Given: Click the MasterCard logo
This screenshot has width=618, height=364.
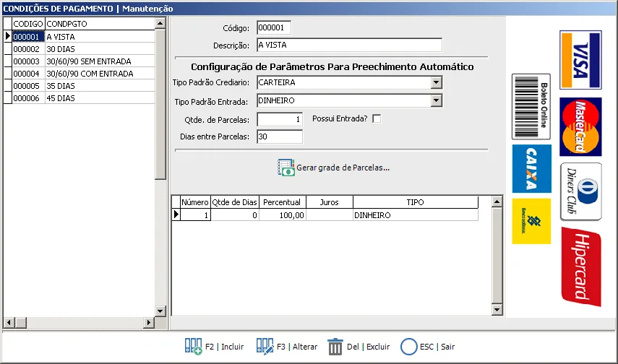Looking at the screenshot, I should click(x=580, y=127).
